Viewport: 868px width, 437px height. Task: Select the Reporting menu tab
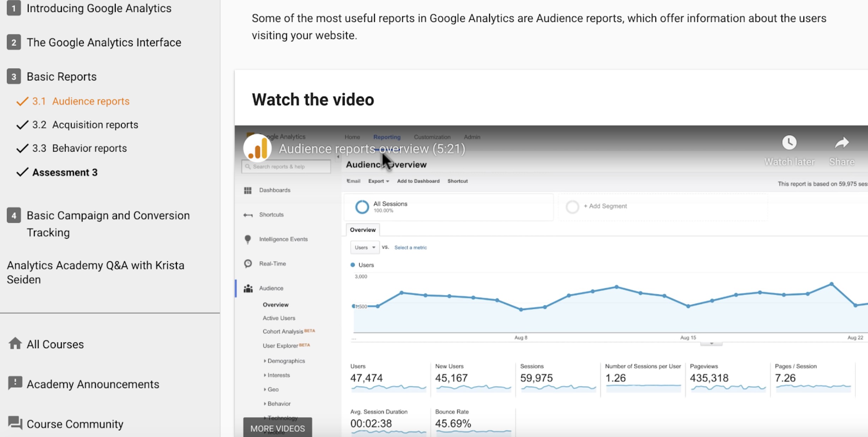[386, 136]
